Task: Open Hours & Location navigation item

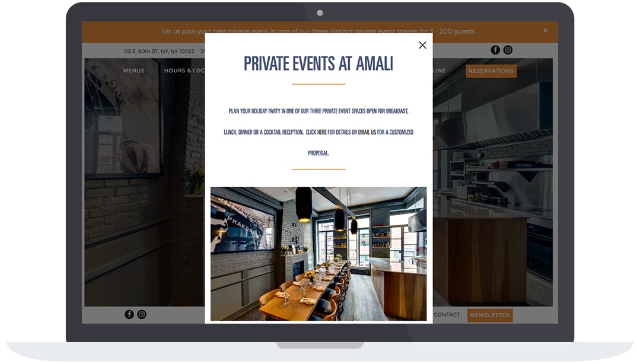Action: [x=184, y=71]
